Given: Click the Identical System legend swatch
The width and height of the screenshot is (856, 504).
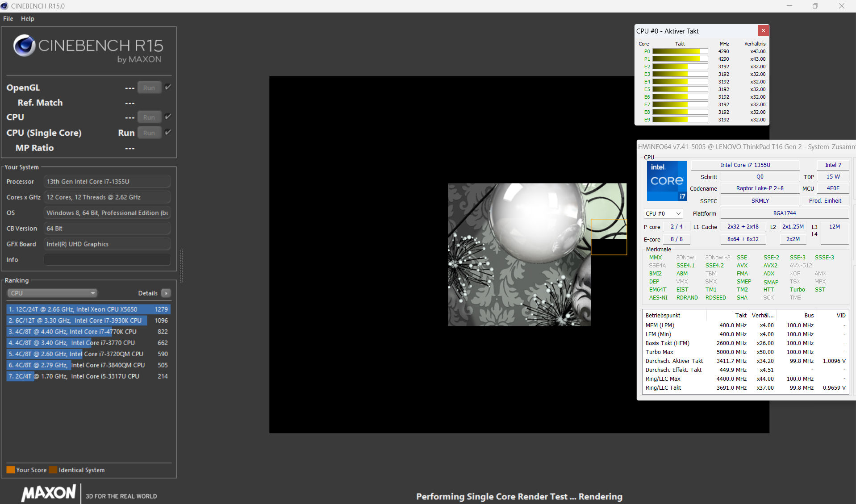Looking at the screenshot, I should pos(53,470).
